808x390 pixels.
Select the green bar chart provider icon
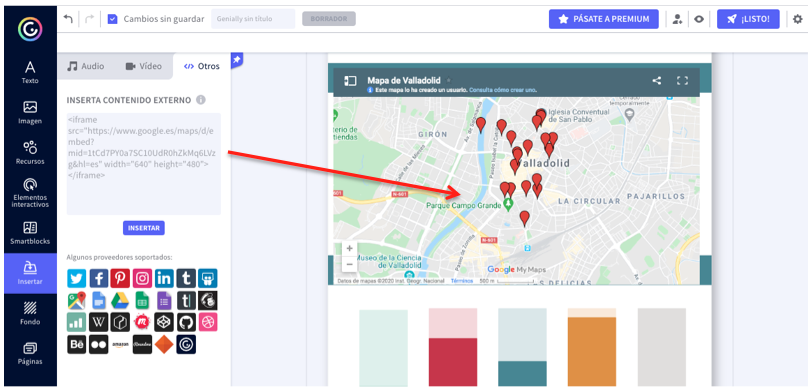point(77,322)
